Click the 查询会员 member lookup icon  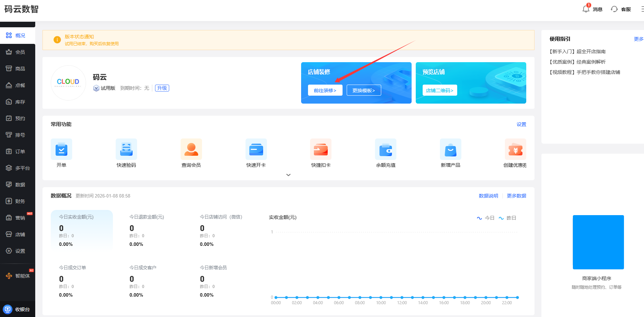(191, 149)
